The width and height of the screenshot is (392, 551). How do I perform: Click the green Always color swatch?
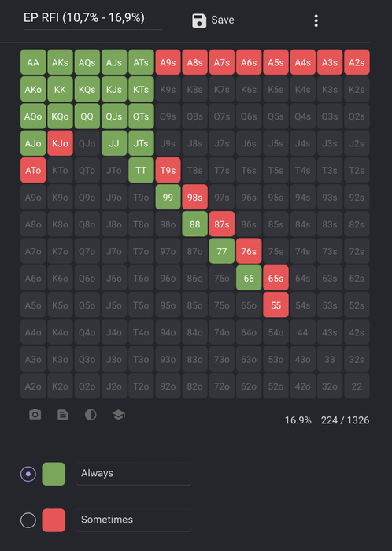(54, 474)
